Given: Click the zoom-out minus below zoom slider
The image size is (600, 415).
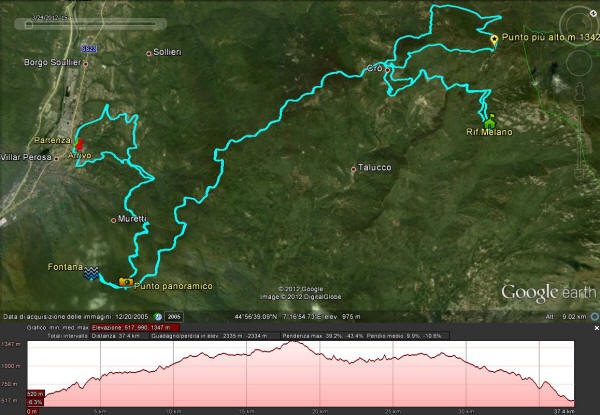Looking at the screenshot, I should pyautogui.click(x=579, y=175).
